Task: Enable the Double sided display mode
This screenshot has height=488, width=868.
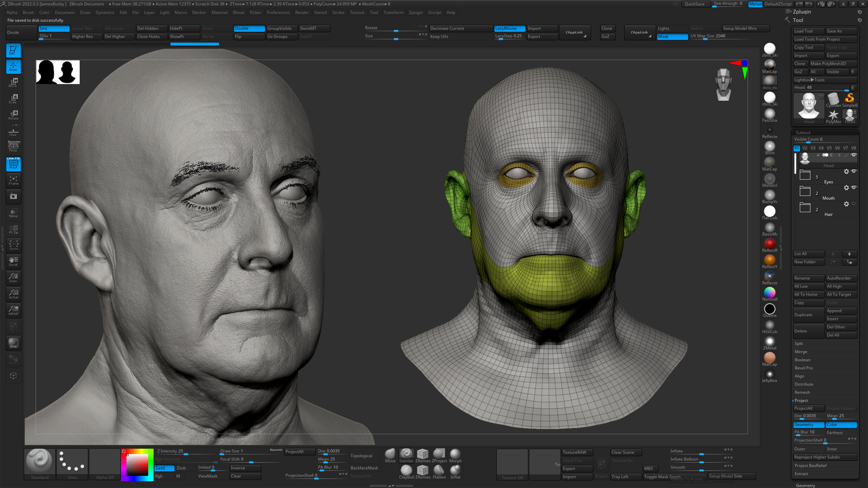Action: [249, 28]
